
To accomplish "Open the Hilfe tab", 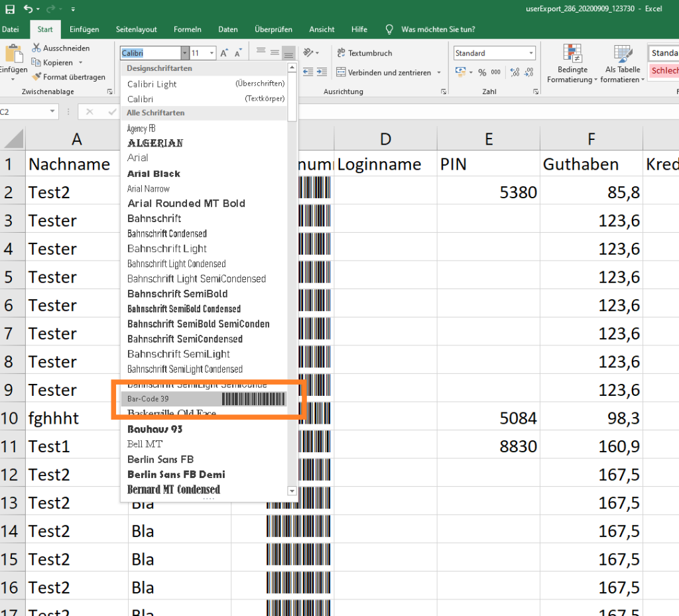I will pyautogui.click(x=359, y=29).
